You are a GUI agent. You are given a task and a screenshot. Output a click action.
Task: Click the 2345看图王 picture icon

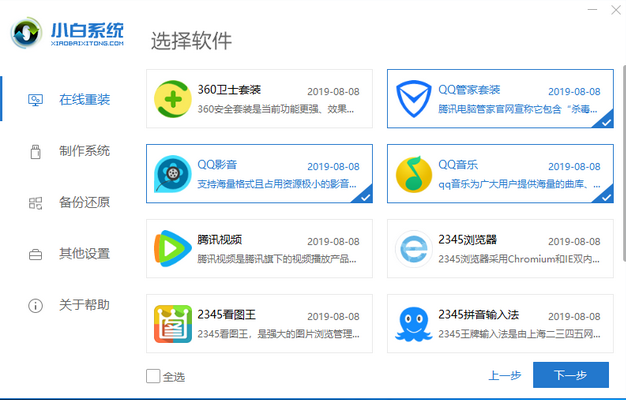tap(173, 324)
